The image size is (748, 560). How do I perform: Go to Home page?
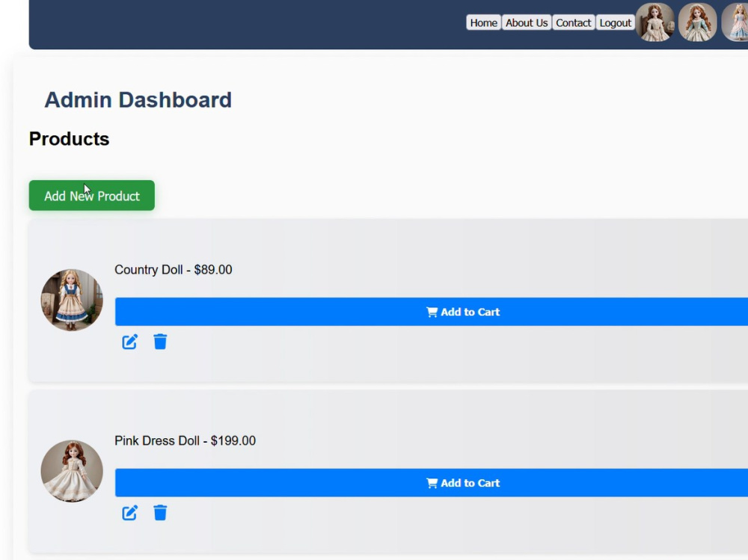pos(483,22)
